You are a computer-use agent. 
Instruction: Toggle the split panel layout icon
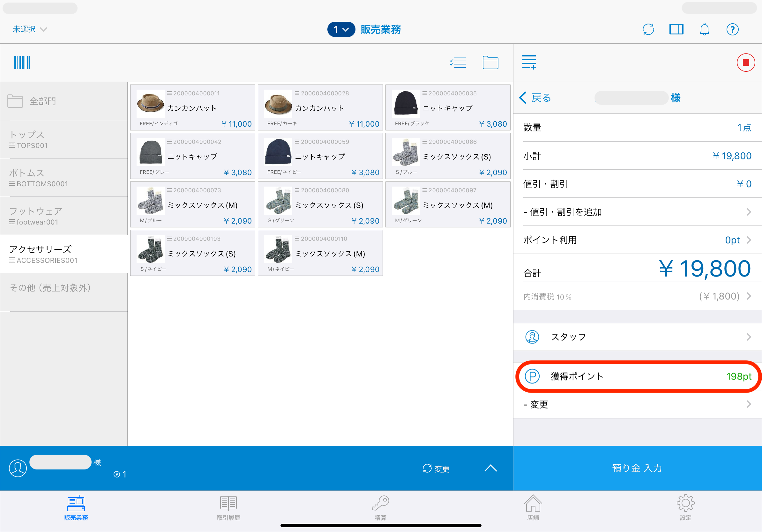(x=676, y=29)
